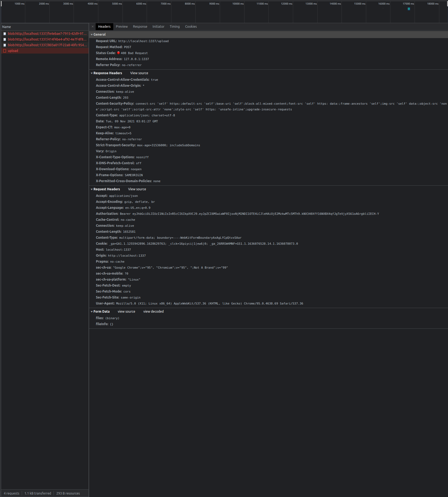Click file icon of 414f4be4 blob

(5, 39)
